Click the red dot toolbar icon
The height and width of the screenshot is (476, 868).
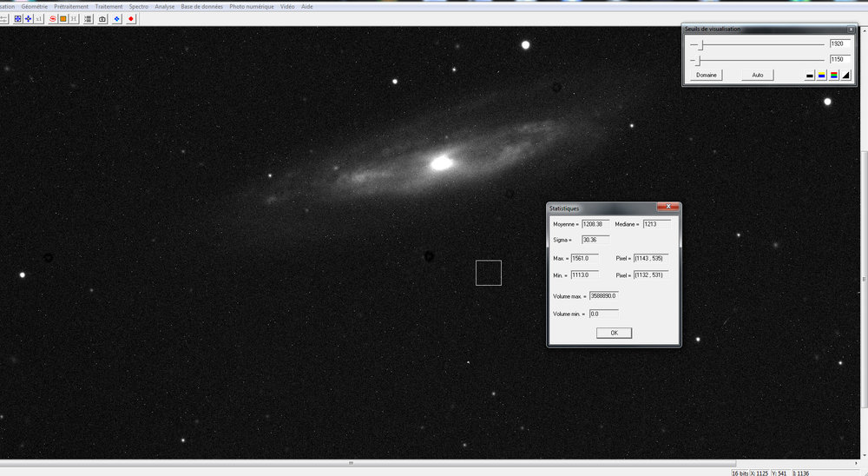131,19
